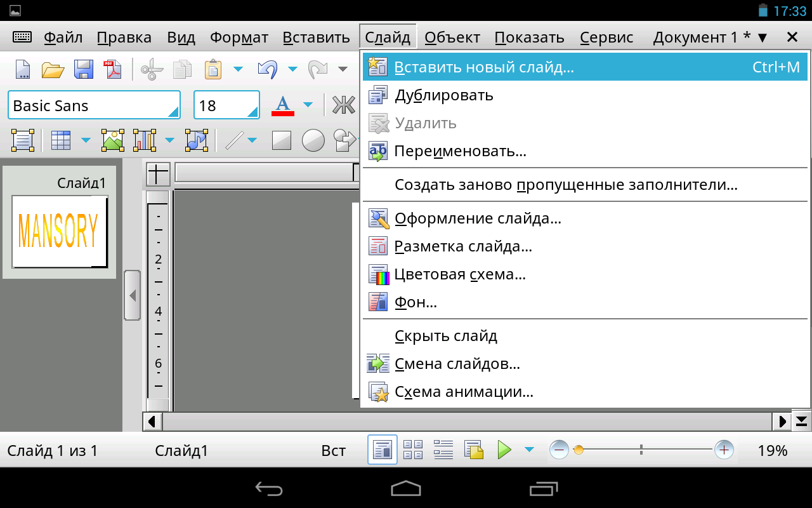The image size is (812, 508).
Task: Toggle bold Ж formatting
Action: pyautogui.click(x=344, y=105)
